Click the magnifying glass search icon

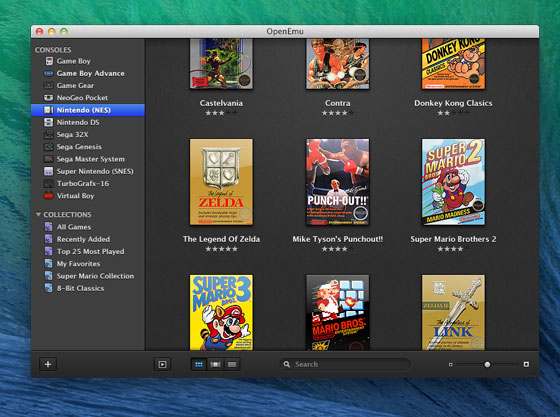coord(287,364)
